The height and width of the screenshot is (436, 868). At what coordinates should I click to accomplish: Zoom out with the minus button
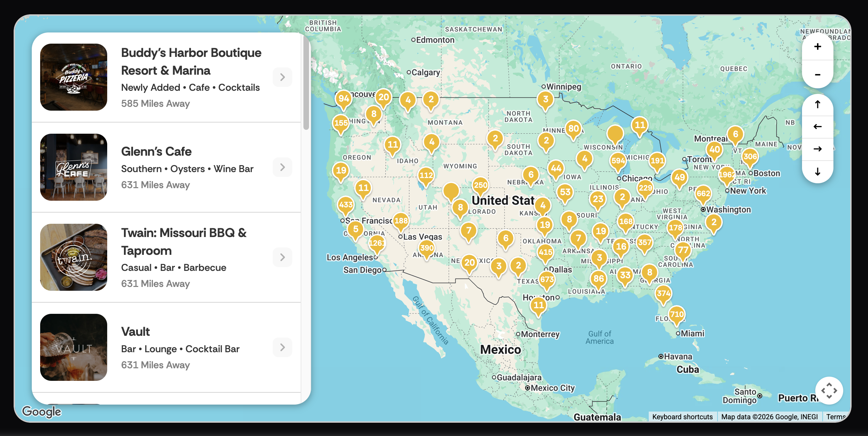pos(817,74)
